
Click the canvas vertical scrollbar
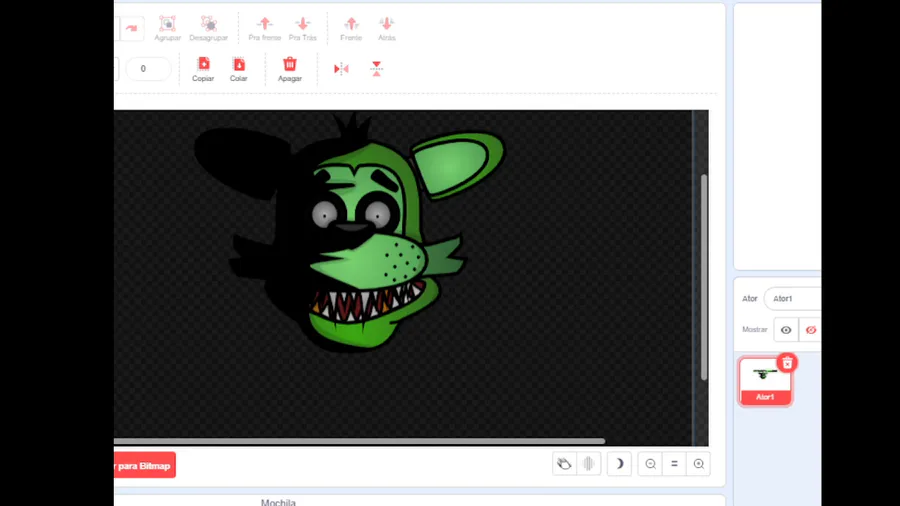click(x=704, y=277)
